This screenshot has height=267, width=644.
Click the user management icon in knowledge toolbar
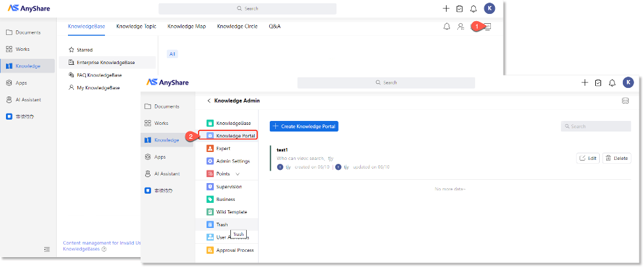point(461,26)
